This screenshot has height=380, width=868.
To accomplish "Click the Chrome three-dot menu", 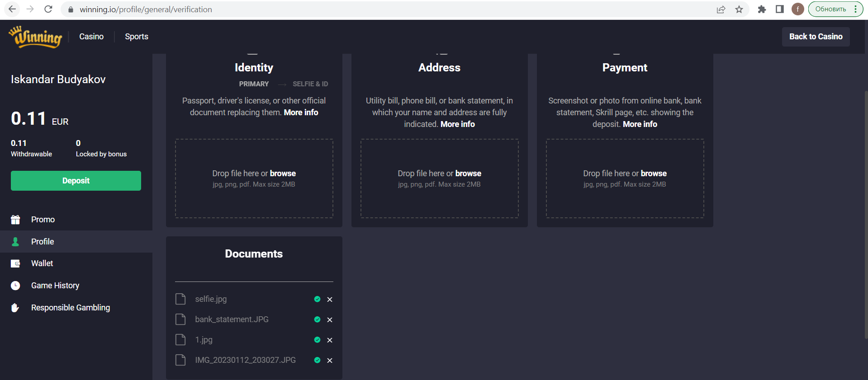I will [x=855, y=9].
